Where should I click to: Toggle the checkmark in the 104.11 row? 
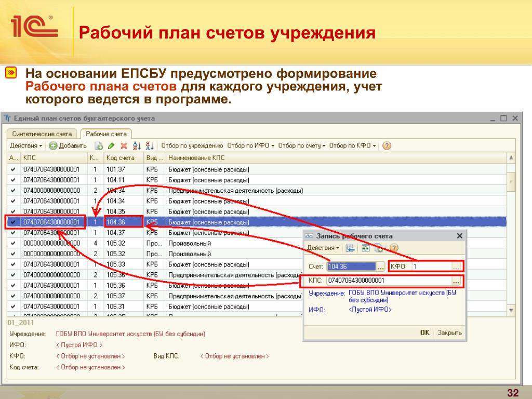point(13,180)
